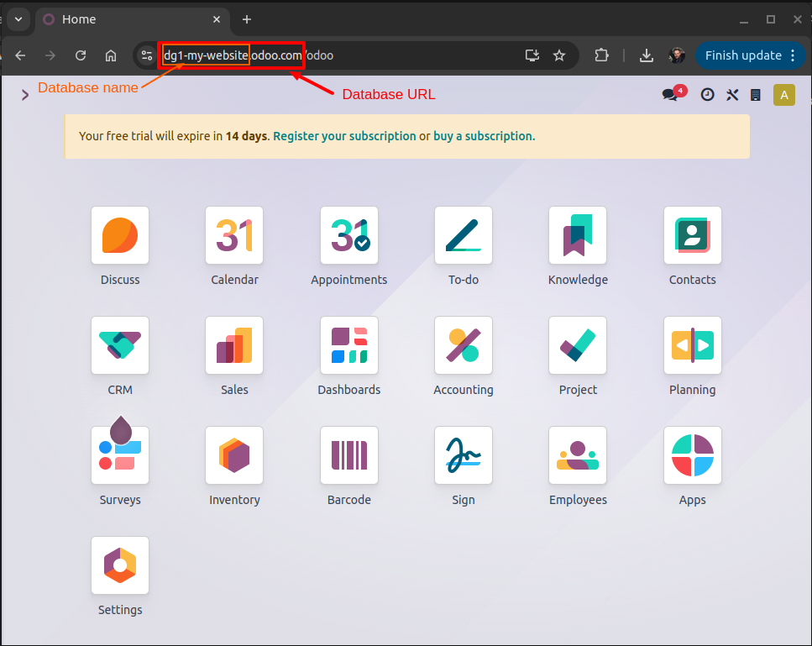The image size is (812, 646).
Task: Open the Apps module
Action: (693, 456)
